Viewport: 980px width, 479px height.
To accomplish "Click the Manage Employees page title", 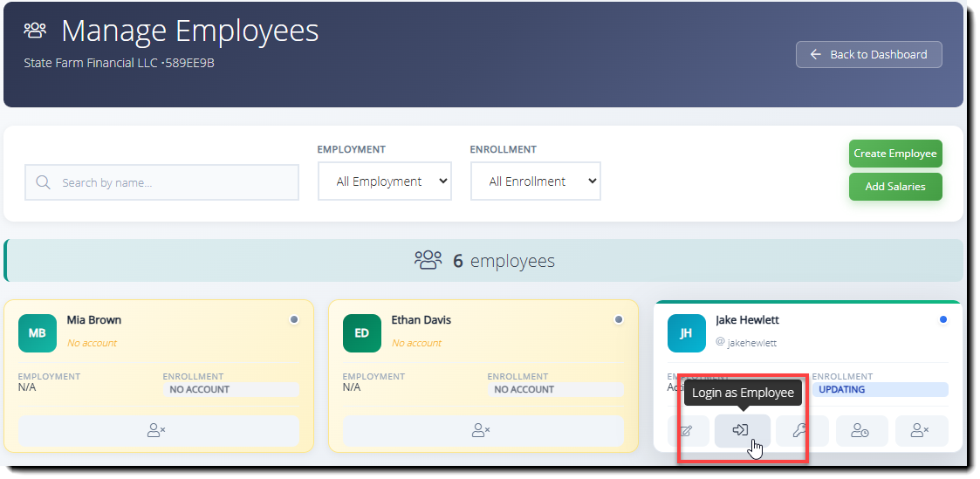I will click(x=190, y=30).
